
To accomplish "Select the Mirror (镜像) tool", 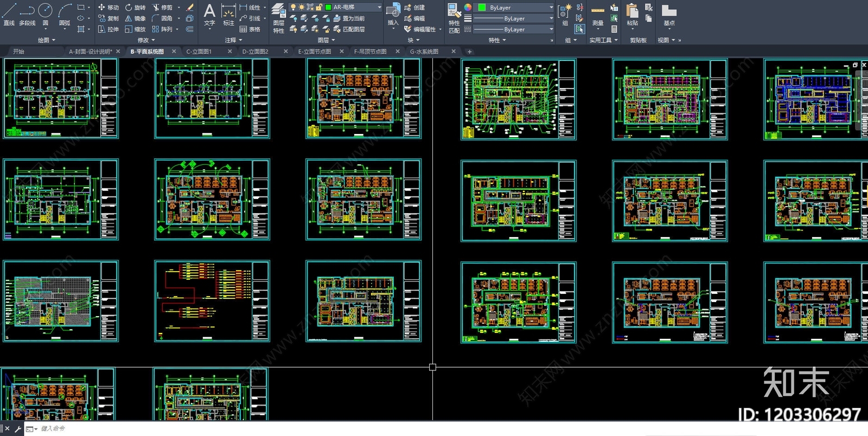I will coord(135,18).
